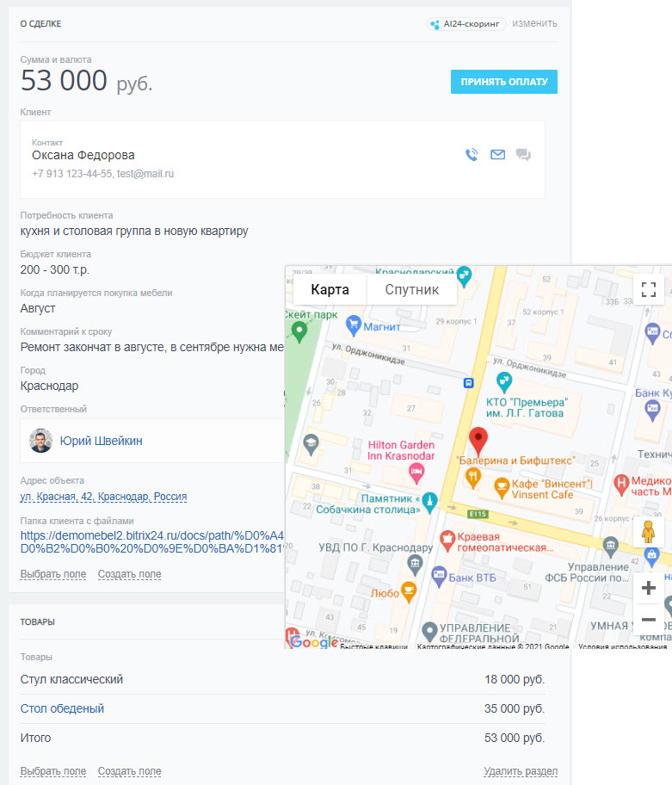Click budget value 200 - 300 т.р.

tap(54, 270)
